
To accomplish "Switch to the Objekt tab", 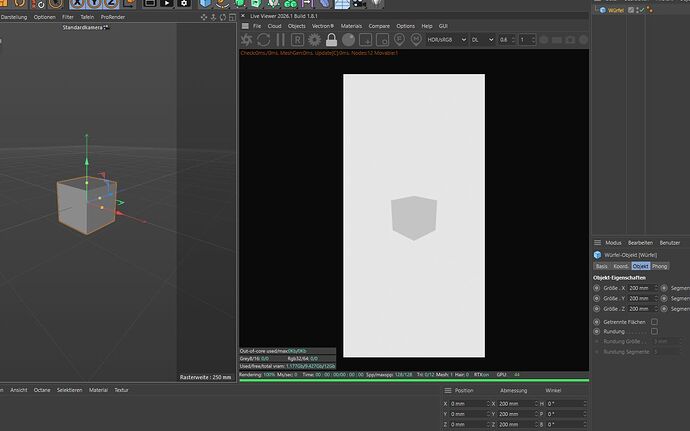I will [640, 266].
